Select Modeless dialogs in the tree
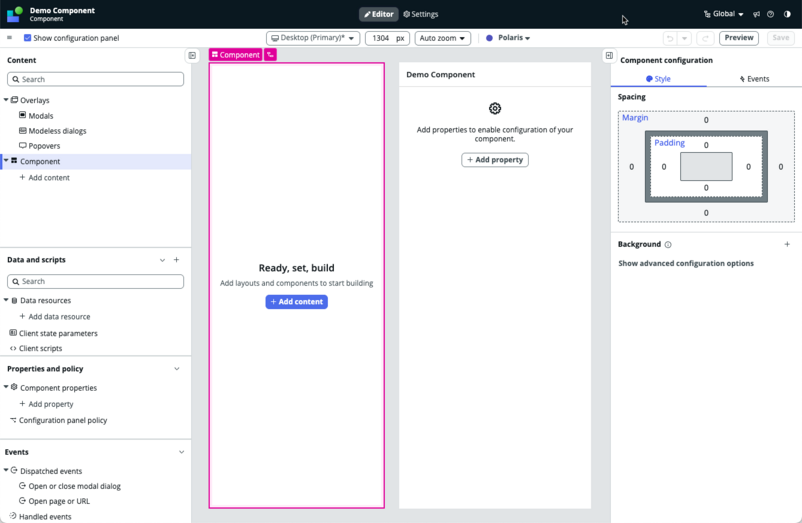802x523 pixels. pyautogui.click(x=57, y=131)
